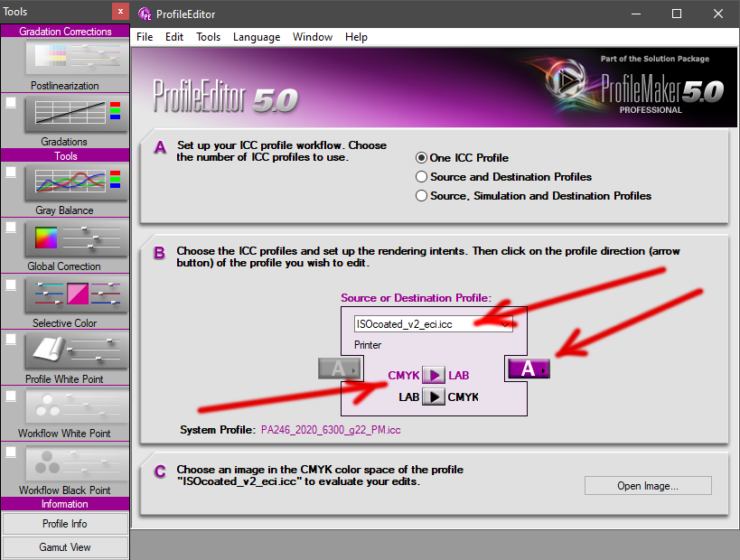This screenshot has width=740, height=560.
Task: Select Source and Destination Profiles option
Action: click(x=421, y=177)
